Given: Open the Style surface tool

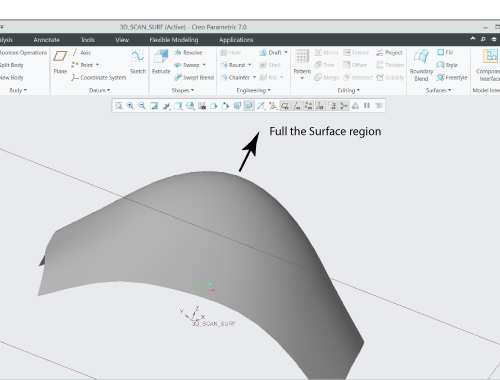Looking at the screenshot, I should 447,65.
